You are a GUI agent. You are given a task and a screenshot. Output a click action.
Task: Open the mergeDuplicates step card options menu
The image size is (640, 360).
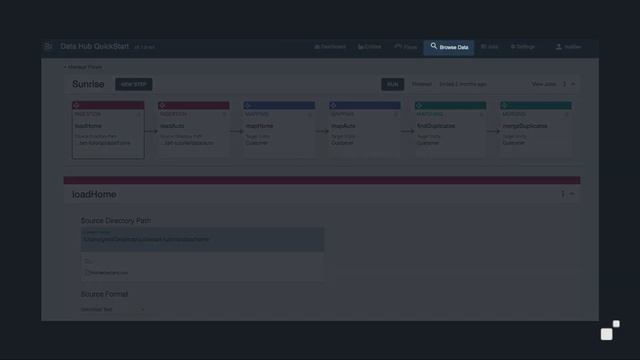pyautogui.click(x=567, y=114)
